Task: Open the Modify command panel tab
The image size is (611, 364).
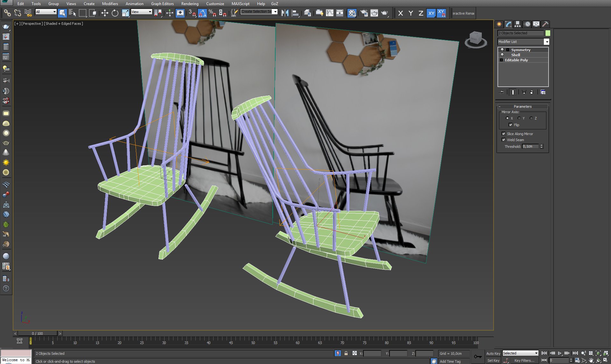Action: tap(509, 24)
